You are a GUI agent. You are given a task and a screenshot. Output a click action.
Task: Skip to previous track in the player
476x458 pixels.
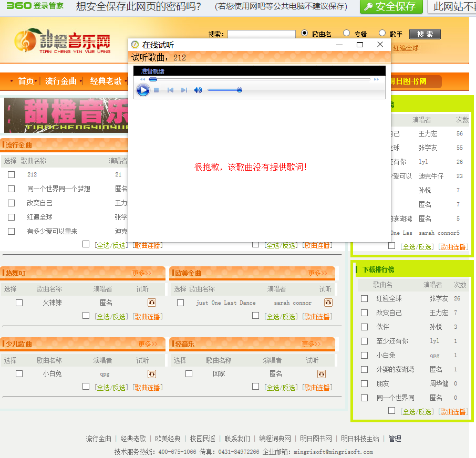pos(170,90)
